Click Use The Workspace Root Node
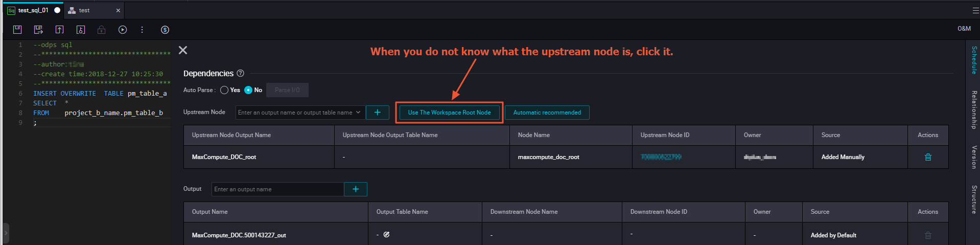Viewport: 980px width, 245px height. (x=449, y=113)
